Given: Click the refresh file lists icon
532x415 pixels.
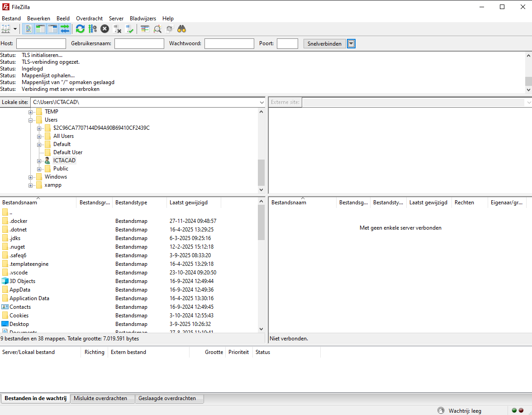Looking at the screenshot, I should (x=80, y=29).
